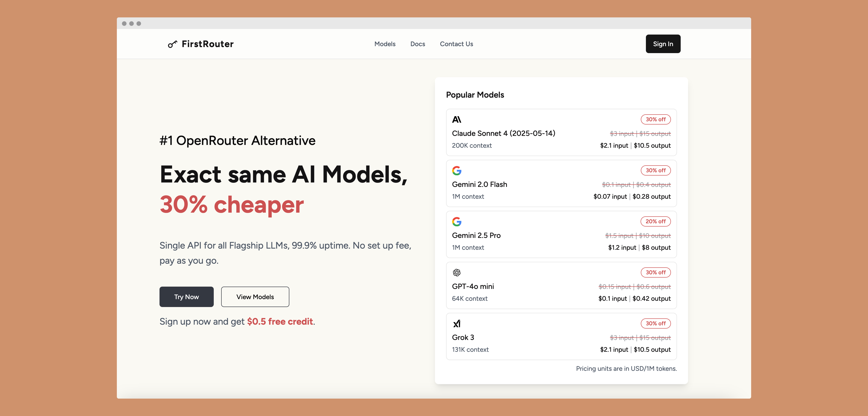Open the Docs navigation link
Screen dimensions: 868x416
pos(418,44)
